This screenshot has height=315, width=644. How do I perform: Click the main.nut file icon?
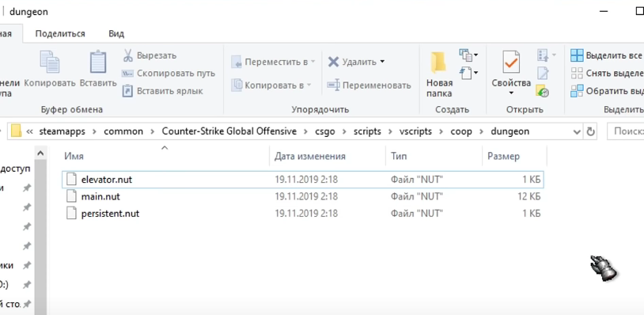71,197
